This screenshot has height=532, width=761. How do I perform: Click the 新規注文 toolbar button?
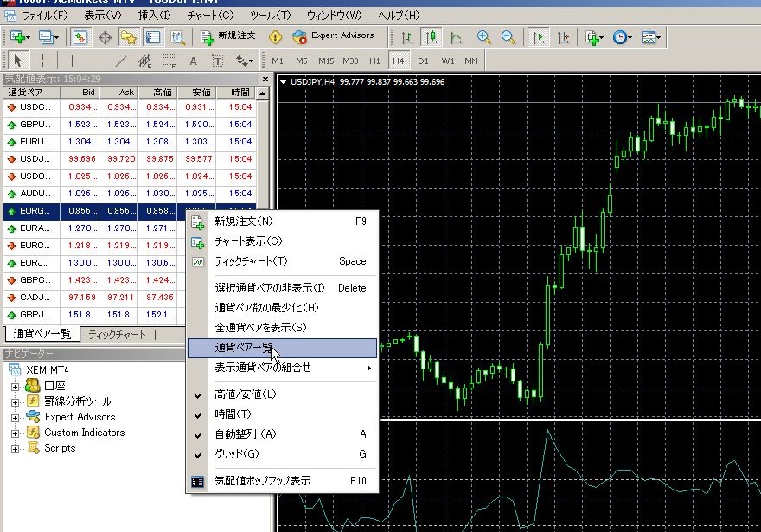pyautogui.click(x=228, y=36)
